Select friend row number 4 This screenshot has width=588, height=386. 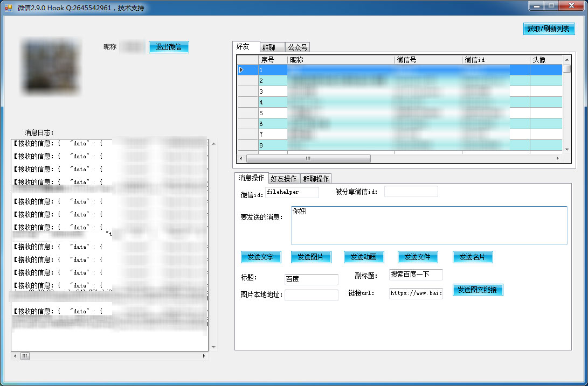pyautogui.click(x=400, y=102)
